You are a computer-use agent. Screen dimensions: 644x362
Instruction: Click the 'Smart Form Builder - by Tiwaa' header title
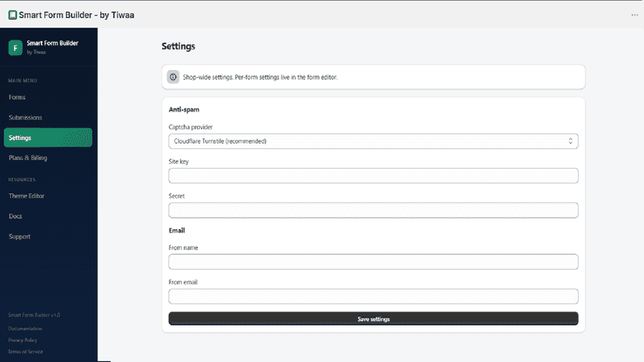76,16
